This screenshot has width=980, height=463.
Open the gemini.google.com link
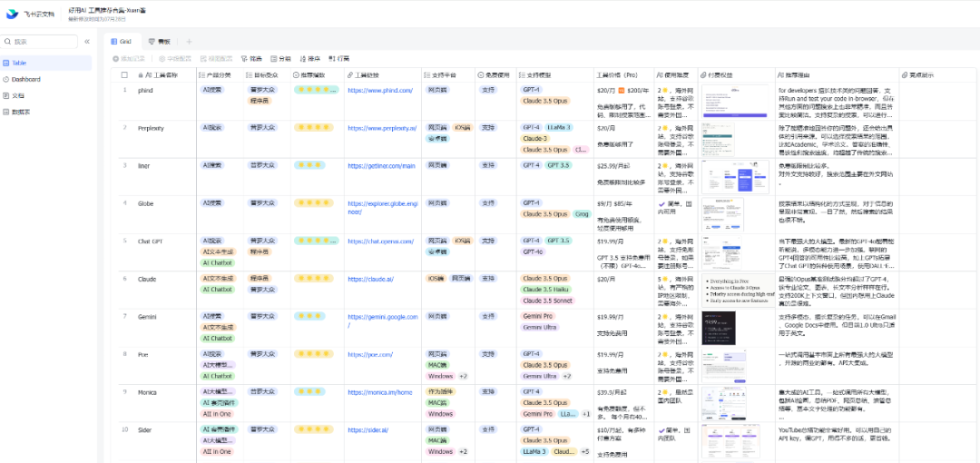point(383,321)
